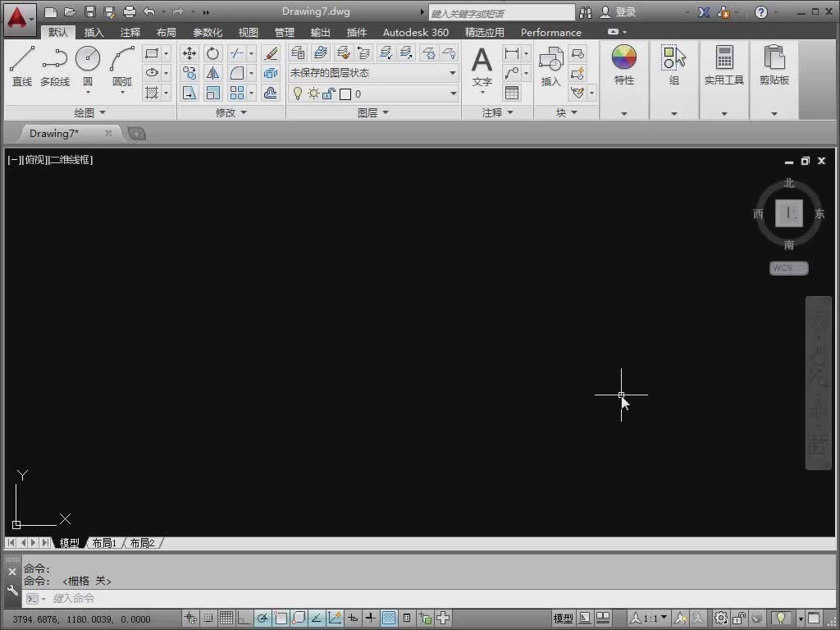Click the Mirror tool icon
Viewport: 840px width, 630px height.
pyautogui.click(x=212, y=73)
